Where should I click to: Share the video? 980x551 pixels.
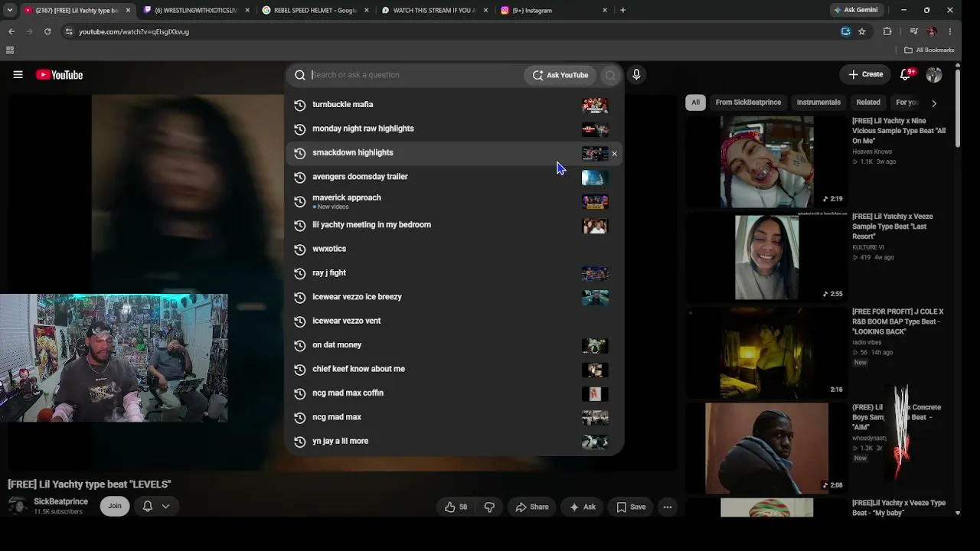click(x=532, y=507)
